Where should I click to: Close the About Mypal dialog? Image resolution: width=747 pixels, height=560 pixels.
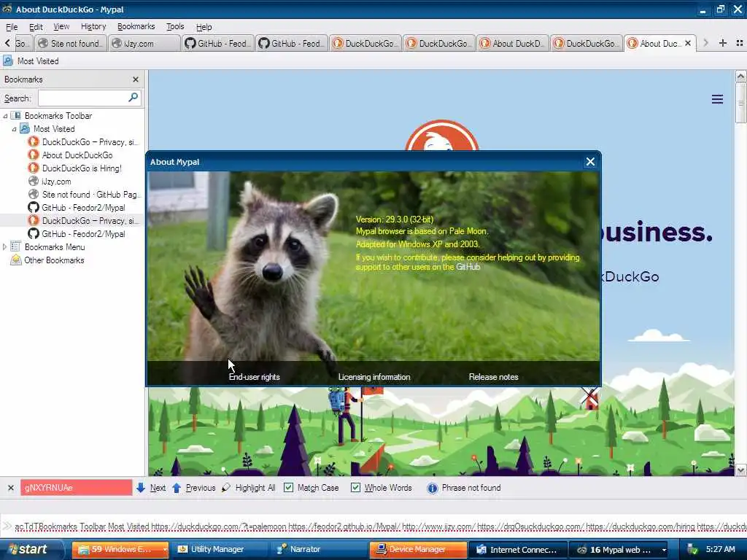(590, 162)
